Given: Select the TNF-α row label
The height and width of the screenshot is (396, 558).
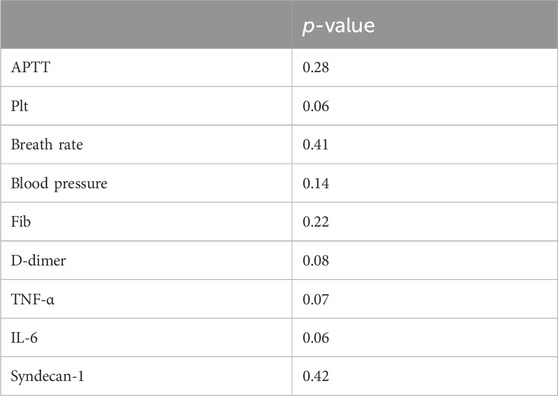Looking at the screenshot, I should 32,299.
